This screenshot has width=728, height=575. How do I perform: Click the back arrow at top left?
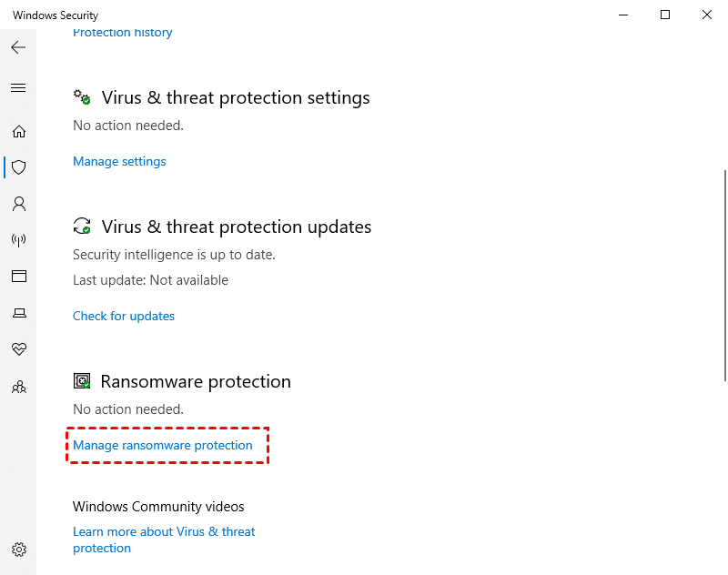18,47
